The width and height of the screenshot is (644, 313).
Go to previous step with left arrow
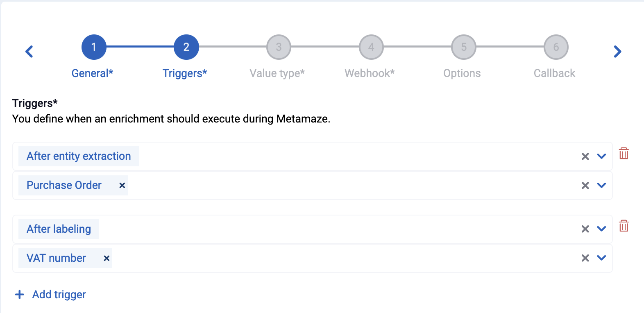(x=29, y=52)
